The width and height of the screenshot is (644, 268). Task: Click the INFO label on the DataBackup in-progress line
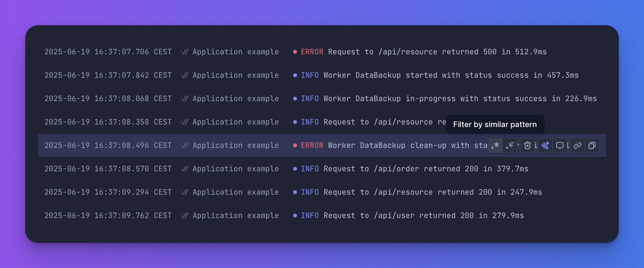pos(310,98)
